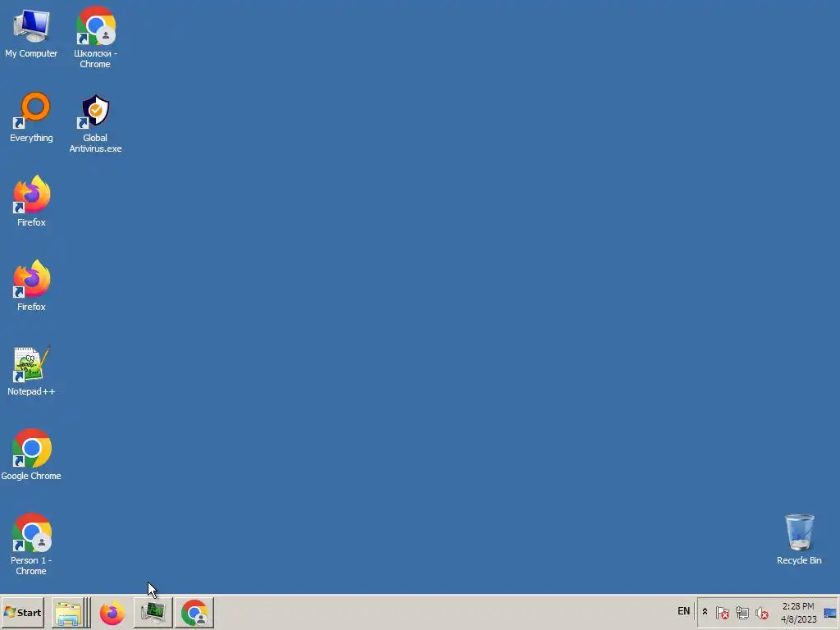Open the clock showing 2:28 PM

pos(798,613)
